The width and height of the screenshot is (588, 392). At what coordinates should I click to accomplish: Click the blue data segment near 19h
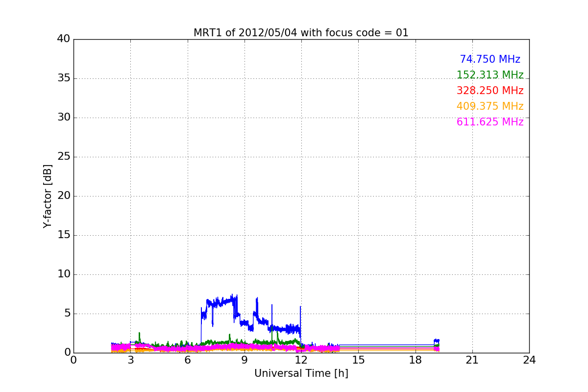pyautogui.click(x=437, y=341)
